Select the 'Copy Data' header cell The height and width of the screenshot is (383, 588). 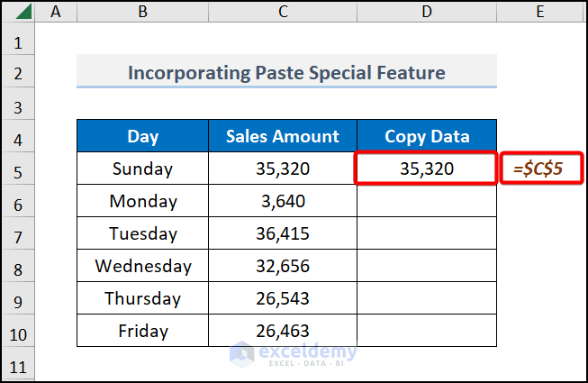pos(427,137)
